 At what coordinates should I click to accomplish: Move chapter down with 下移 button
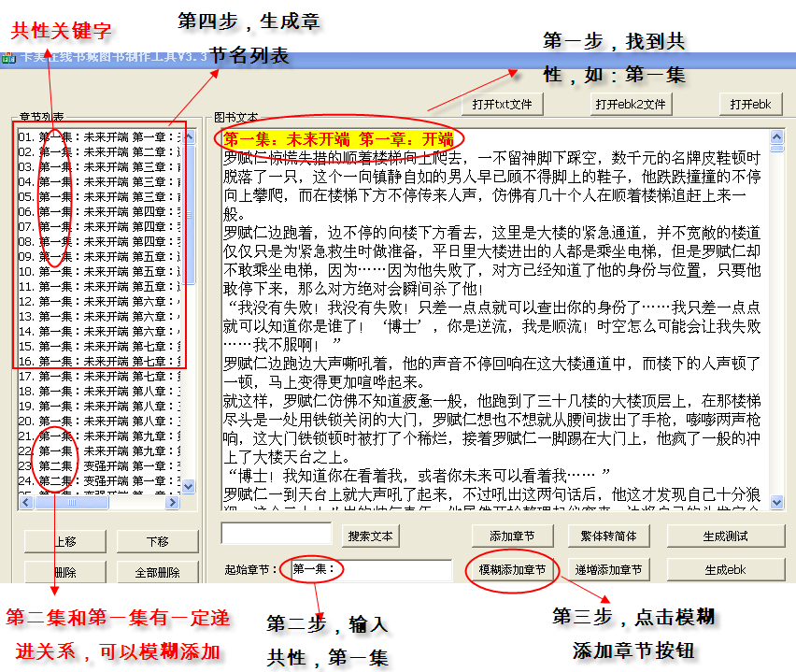point(157,542)
